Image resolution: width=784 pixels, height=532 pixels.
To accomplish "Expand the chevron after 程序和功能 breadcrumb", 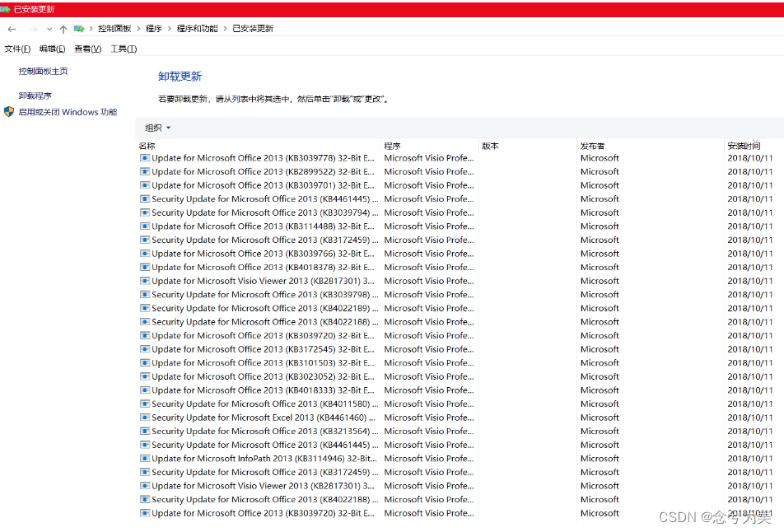I will [x=225, y=29].
